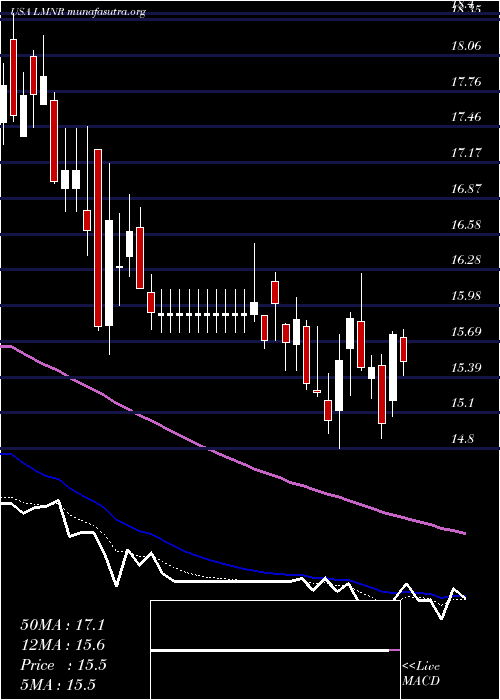Click the tallest red candlestick near 17.17
The height and width of the screenshot is (700, 500).
pyautogui.click(x=98, y=238)
